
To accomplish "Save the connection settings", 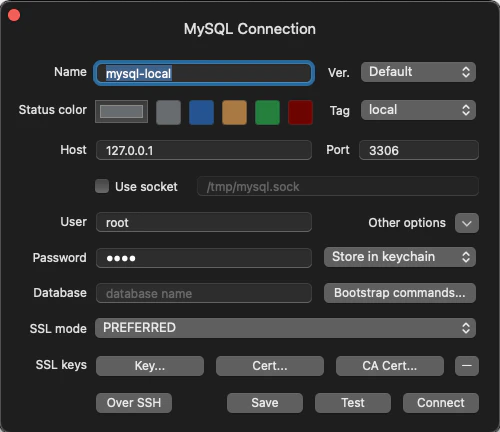I will 265,403.
